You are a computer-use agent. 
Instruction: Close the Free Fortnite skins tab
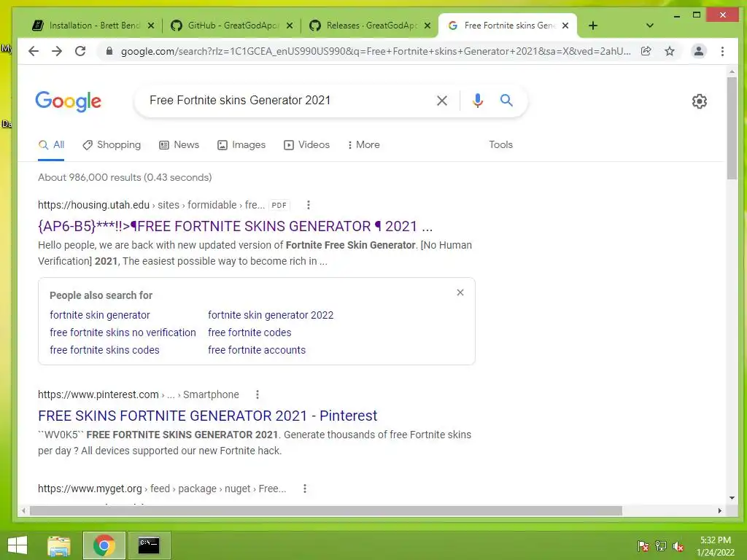pyautogui.click(x=565, y=26)
